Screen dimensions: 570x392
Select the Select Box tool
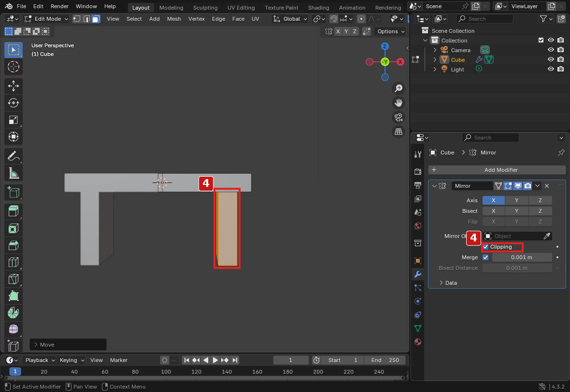coord(14,50)
